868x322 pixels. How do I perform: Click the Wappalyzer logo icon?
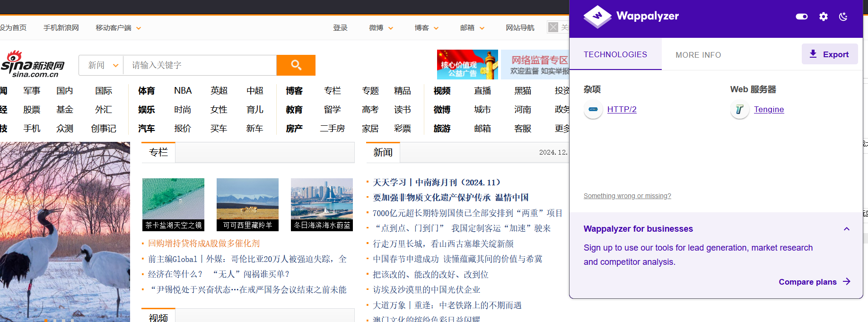[x=597, y=17]
